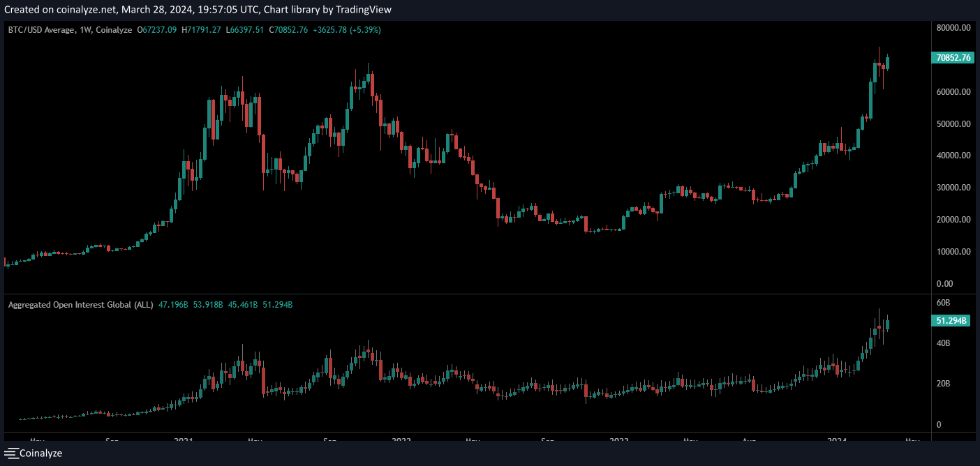This screenshot has width=980, height=466.
Task: Click the open interest label 51.294B
Action: point(951,321)
